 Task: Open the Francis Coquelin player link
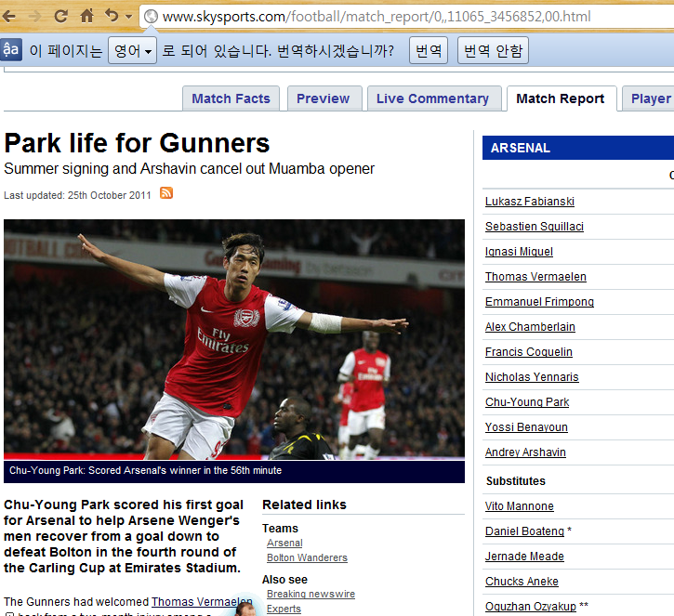[x=529, y=352]
